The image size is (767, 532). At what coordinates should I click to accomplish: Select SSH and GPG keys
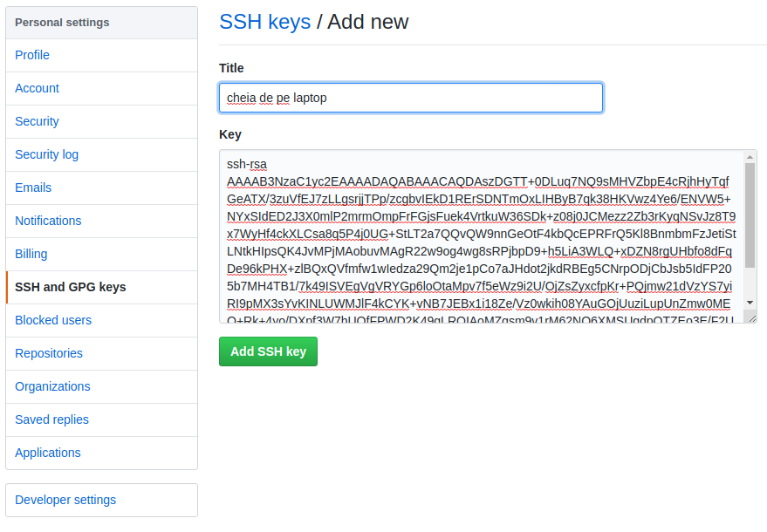[71, 287]
